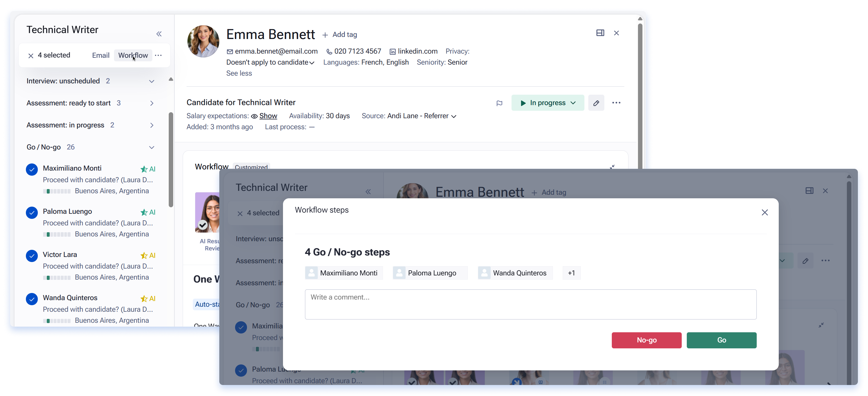The width and height of the screenshot is (868, 396).
Task: Open the In progress status dropdown
Action: click(548, 103)
